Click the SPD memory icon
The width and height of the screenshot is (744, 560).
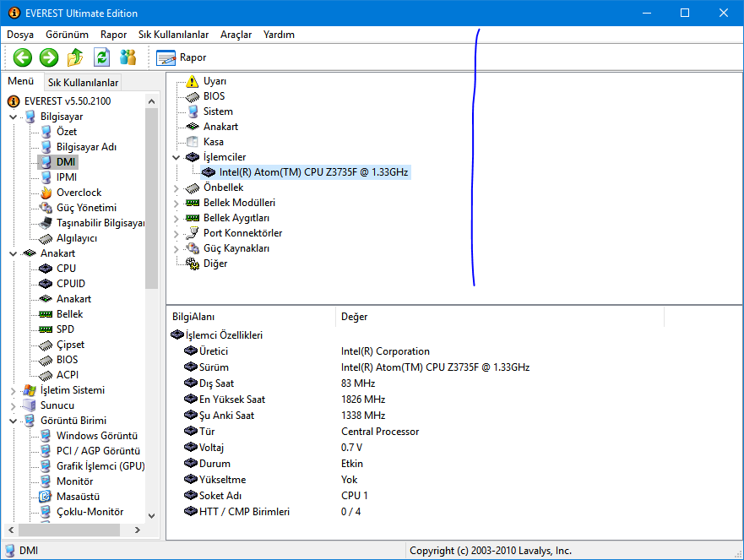click(x=46, y=329)
